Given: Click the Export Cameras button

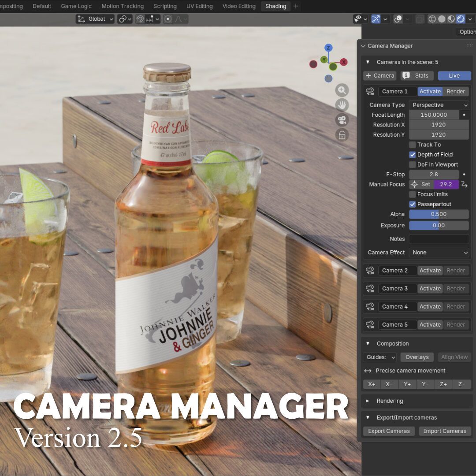Looking at the screenshot, I should click(388, 431).
